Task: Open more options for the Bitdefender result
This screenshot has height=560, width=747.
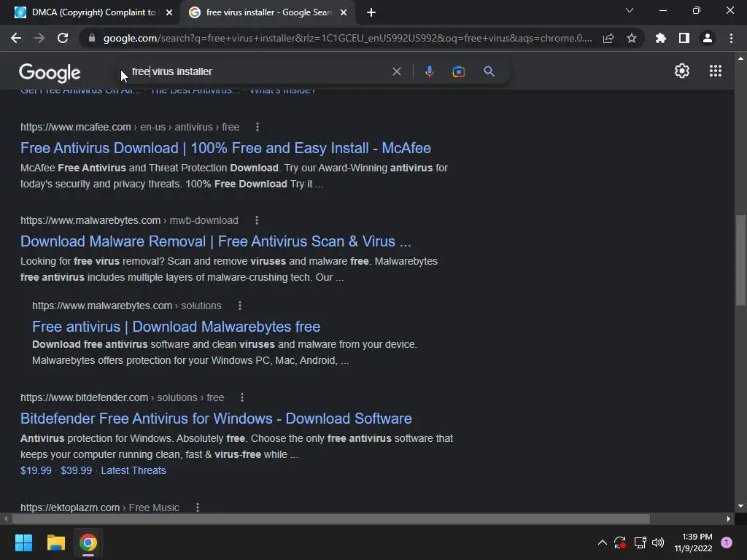Action: 242,397
